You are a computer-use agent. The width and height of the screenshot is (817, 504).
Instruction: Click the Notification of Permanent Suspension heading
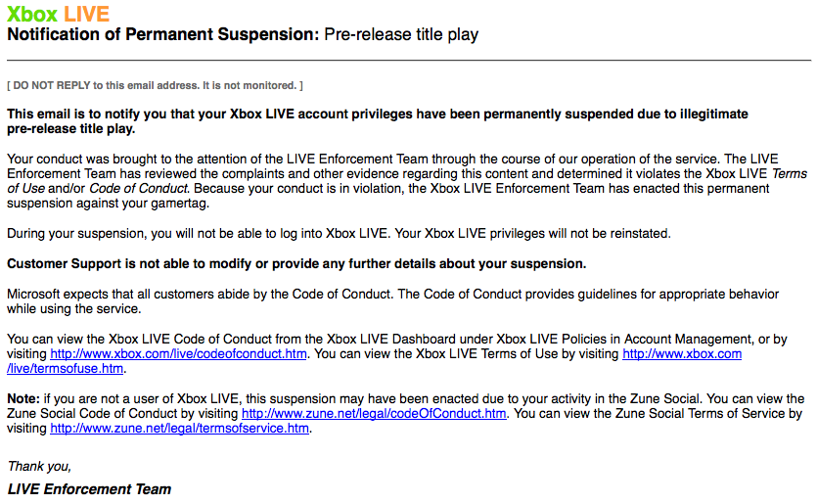pyautogui.click(x=163, y=35)
